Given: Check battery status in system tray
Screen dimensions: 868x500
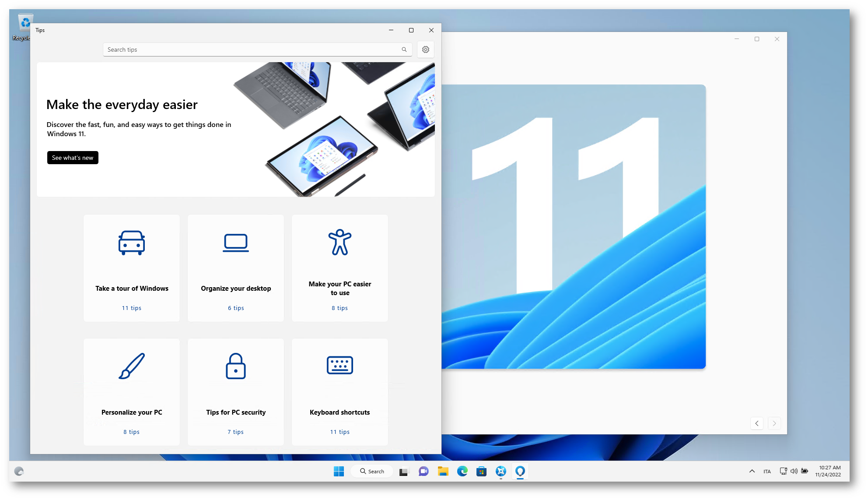Looking at the screenshot, I should coord(805,471).
